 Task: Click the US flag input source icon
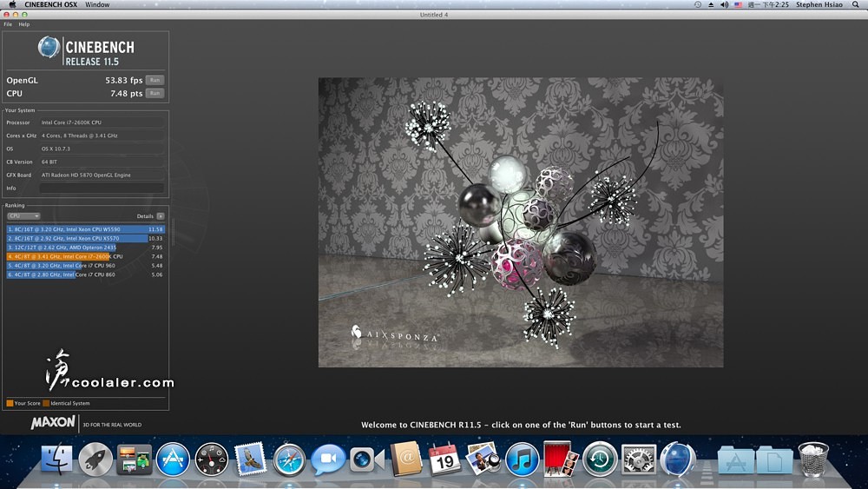click(738, 4)
